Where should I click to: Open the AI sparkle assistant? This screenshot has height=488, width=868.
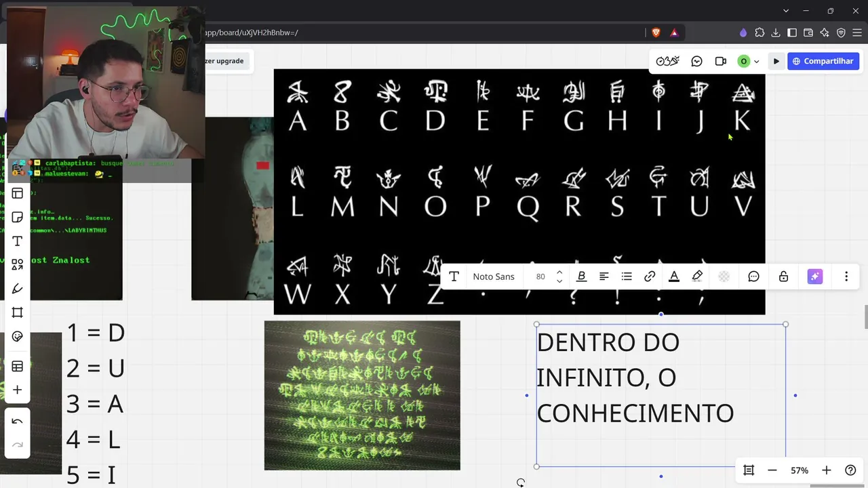click(x=815, y=277)
